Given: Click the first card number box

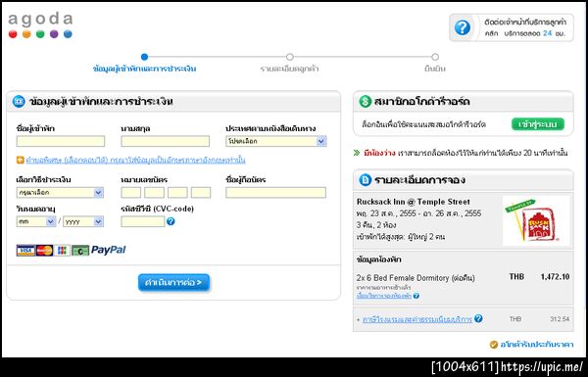Looking at the screenshot, I should pos(131,193).
